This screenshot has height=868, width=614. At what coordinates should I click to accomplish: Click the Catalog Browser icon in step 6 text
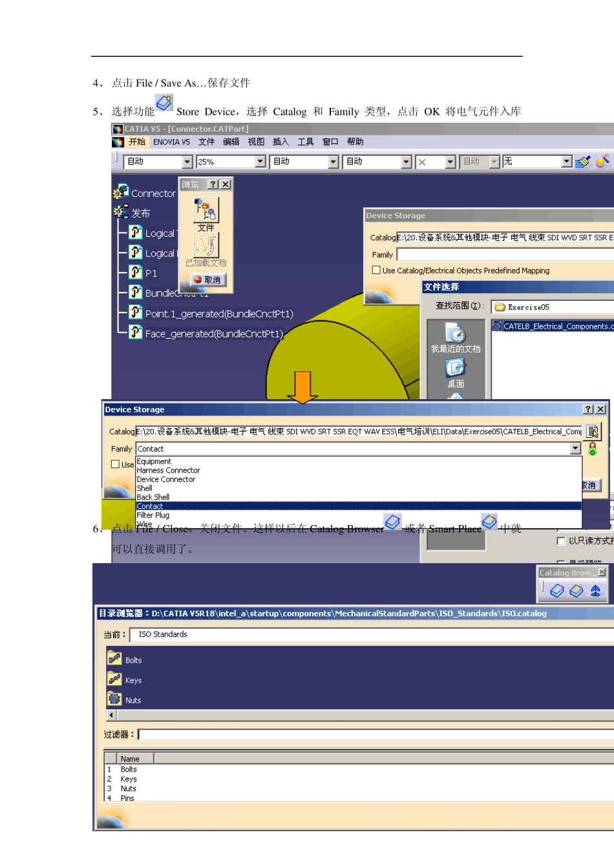point(393,522)
